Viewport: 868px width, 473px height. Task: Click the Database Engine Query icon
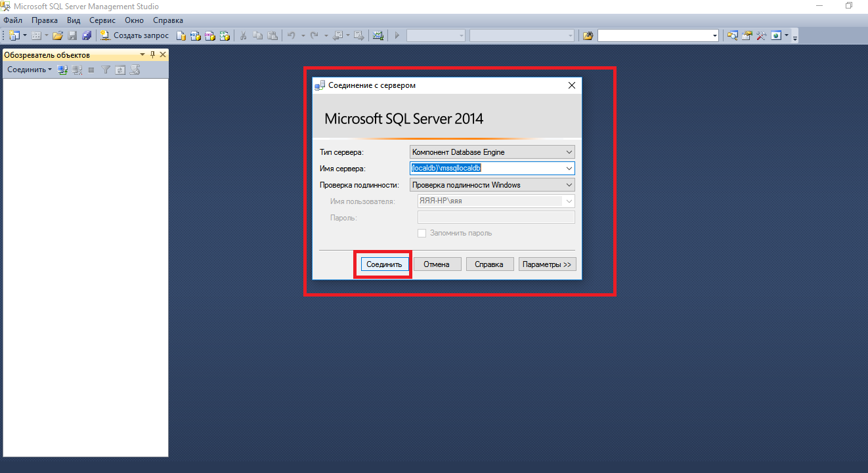(182, 35)
